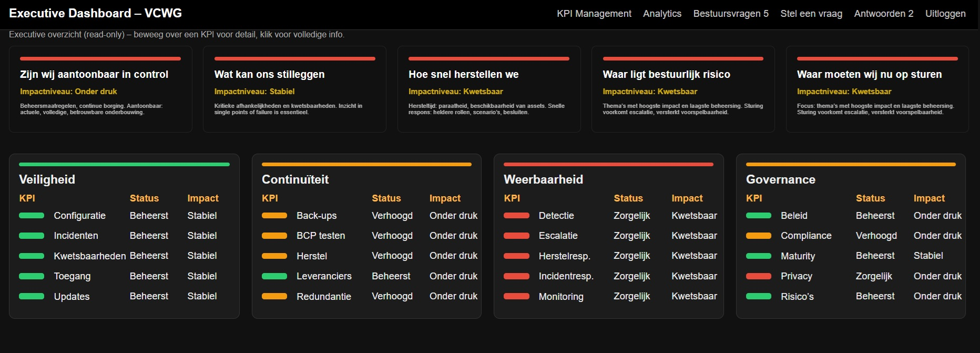
Task: Select the Incidenten KPI label
Action: (76, 236)
